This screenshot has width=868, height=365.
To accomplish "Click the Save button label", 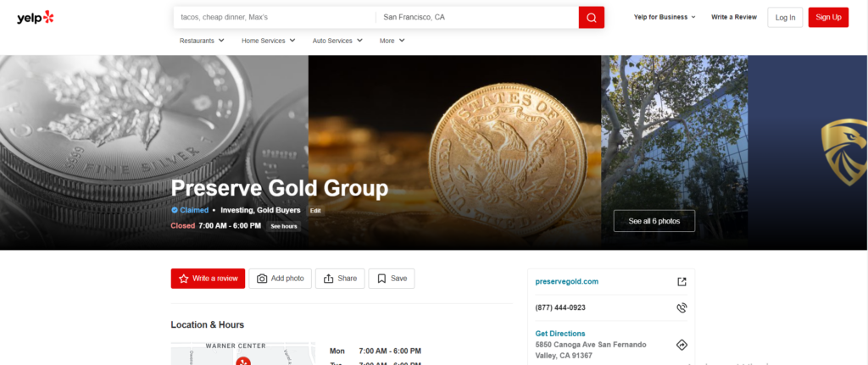I will point(398,279).
